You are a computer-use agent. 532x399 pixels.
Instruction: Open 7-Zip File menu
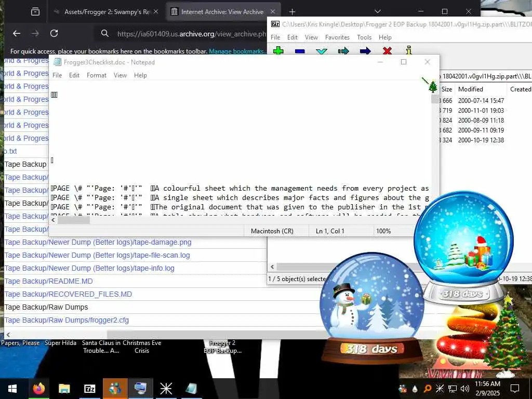pos(275,37)
